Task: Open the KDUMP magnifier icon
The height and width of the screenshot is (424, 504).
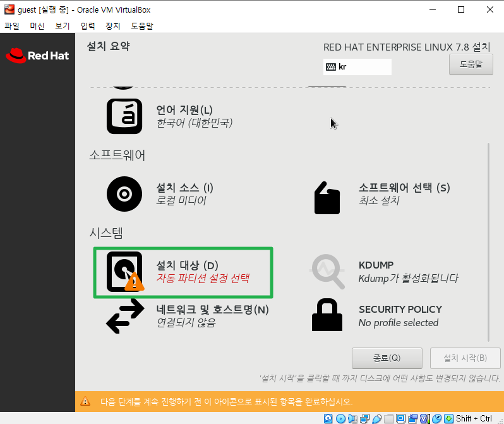Action: 328,272
